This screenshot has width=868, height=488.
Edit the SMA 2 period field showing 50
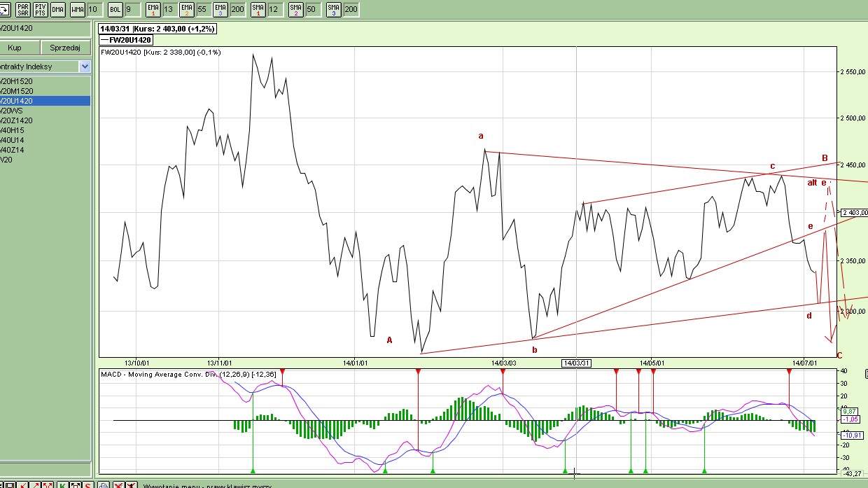pos(312,10)
